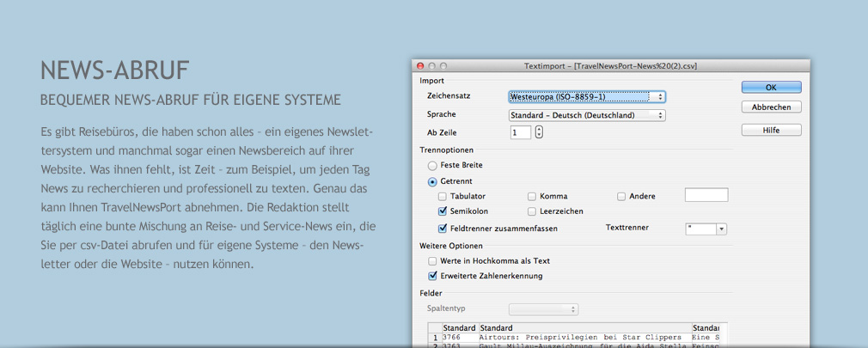
Task: Uncheck Erweiterte Zahlenerkennung checkbox
Action: 432,277
